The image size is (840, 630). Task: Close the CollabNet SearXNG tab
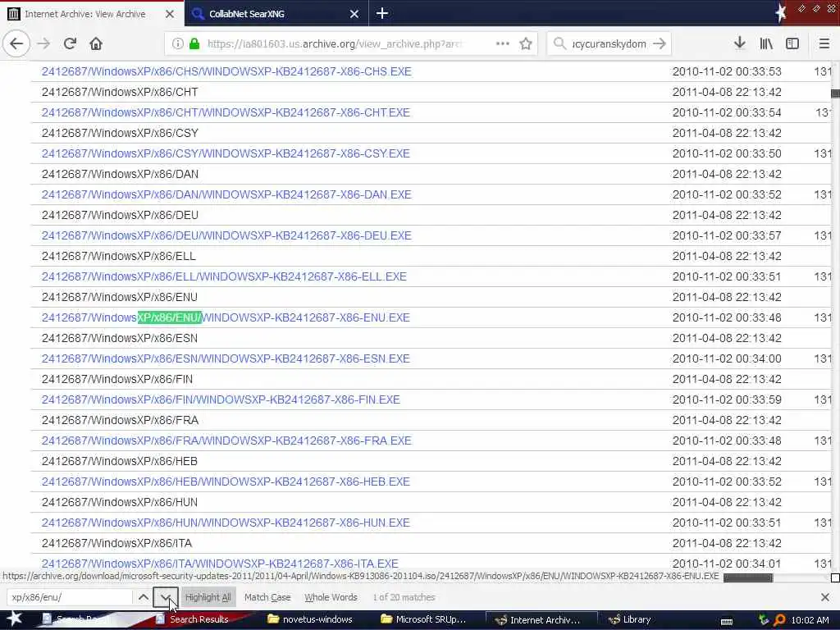pos(354,14)
